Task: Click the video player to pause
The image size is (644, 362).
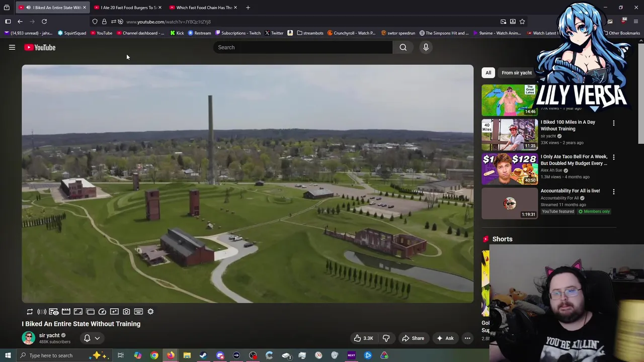Action: click(x=248, y=184)
